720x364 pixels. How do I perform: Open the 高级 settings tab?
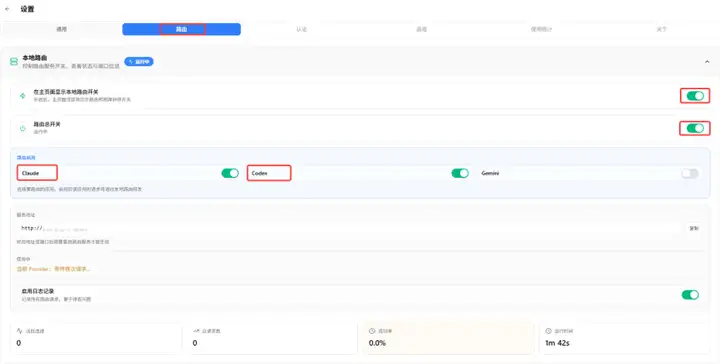pos(422,29)
